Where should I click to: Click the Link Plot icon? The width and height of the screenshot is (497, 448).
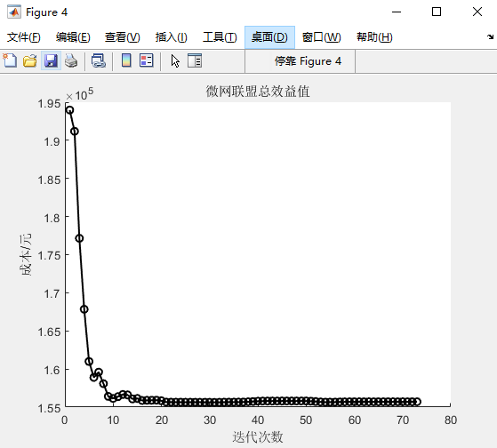[x=99, y=60]
